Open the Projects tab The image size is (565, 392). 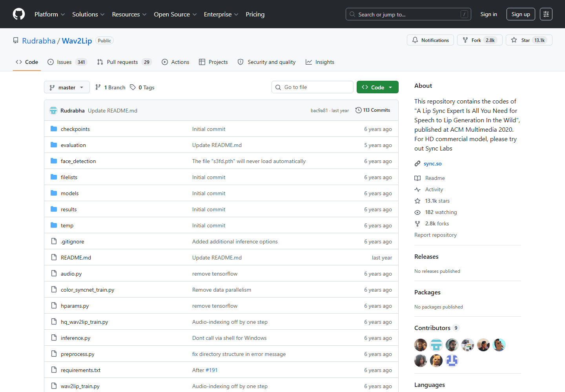pos(213,62)
